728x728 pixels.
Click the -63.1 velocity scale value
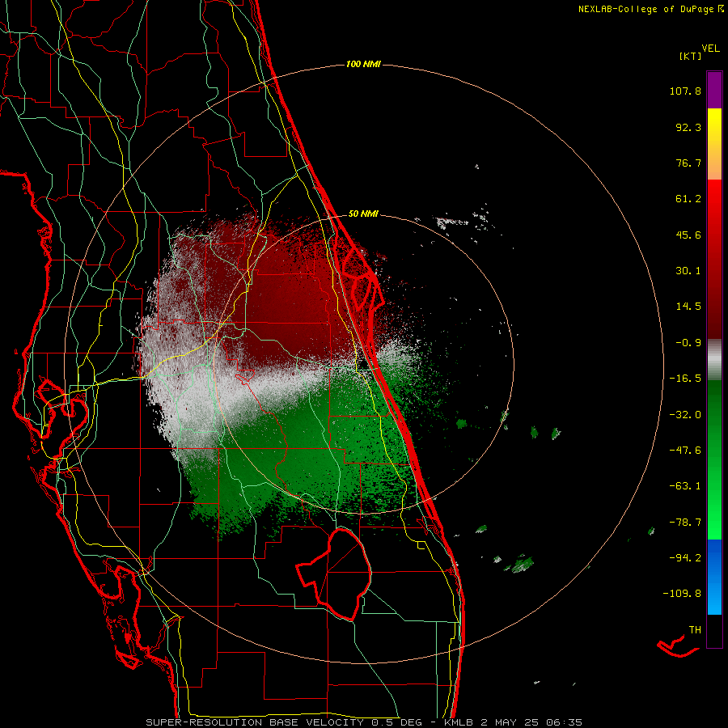click(685, 486)
